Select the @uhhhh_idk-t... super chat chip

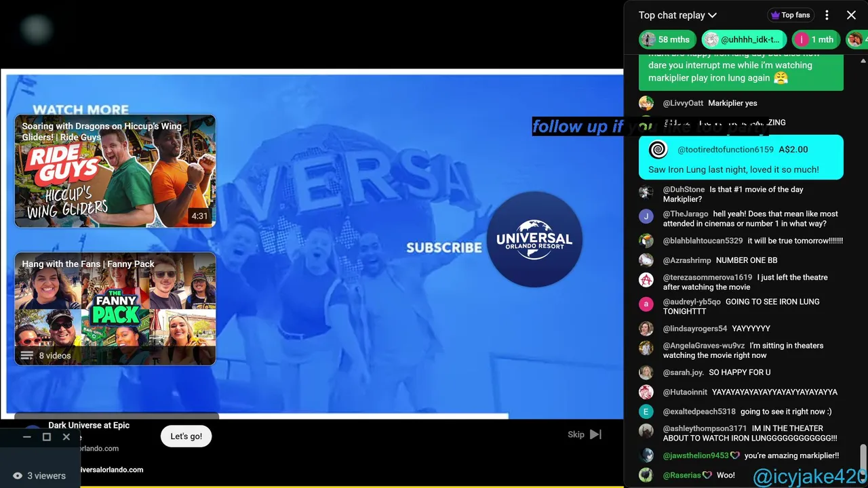[x=743, y=39]
